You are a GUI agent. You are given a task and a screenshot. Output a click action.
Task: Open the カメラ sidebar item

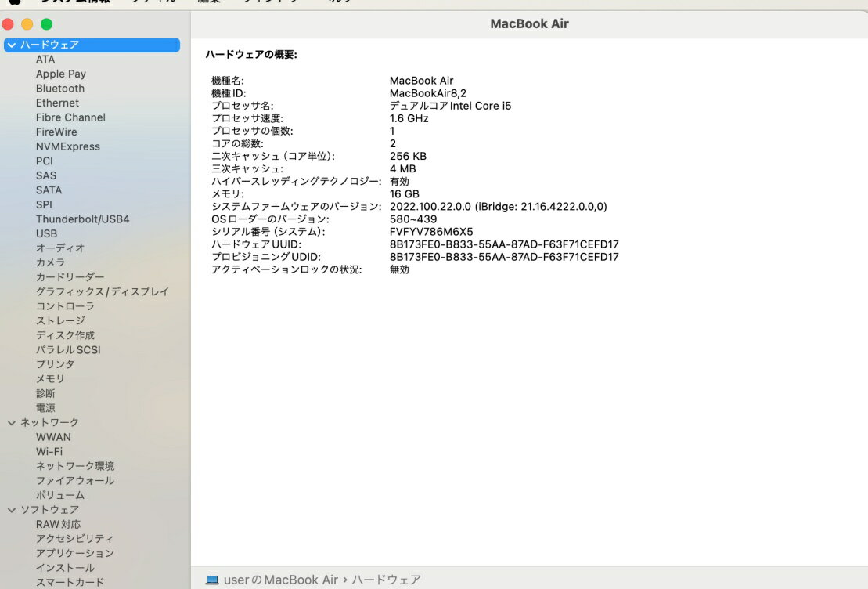(50, 262)
